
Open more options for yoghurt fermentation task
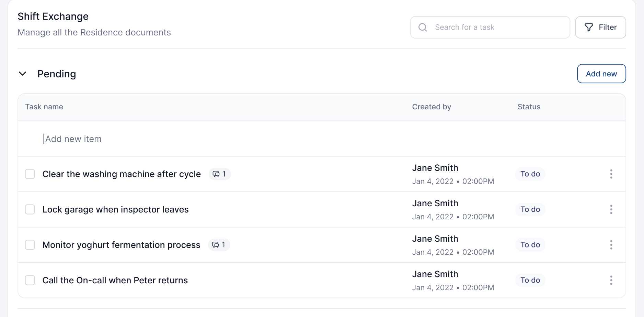(611, 245)
